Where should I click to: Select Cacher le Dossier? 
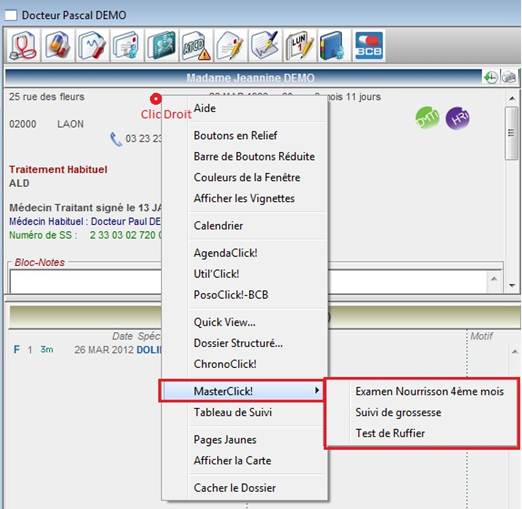(x=235, y=488)
